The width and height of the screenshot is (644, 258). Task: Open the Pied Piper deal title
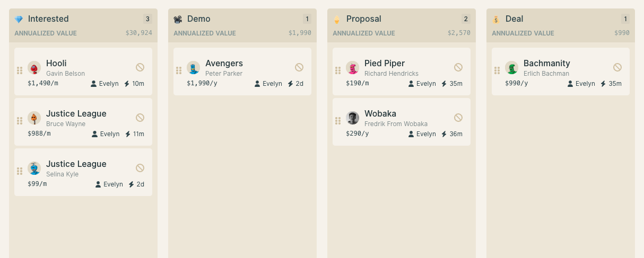[x=385, y=64]
